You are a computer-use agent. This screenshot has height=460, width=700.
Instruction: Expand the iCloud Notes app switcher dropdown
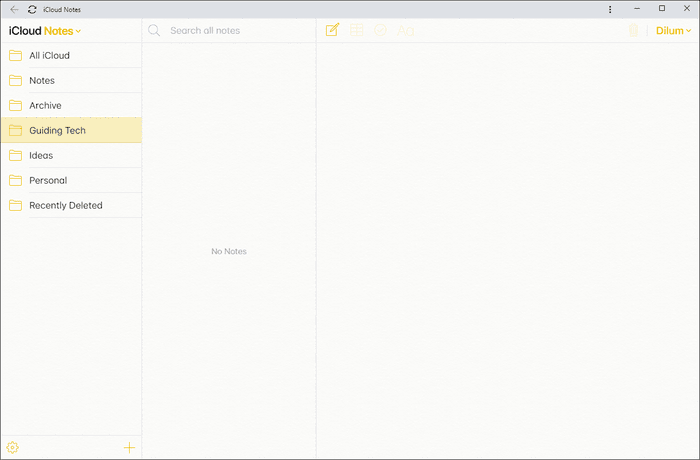[45, 31]
